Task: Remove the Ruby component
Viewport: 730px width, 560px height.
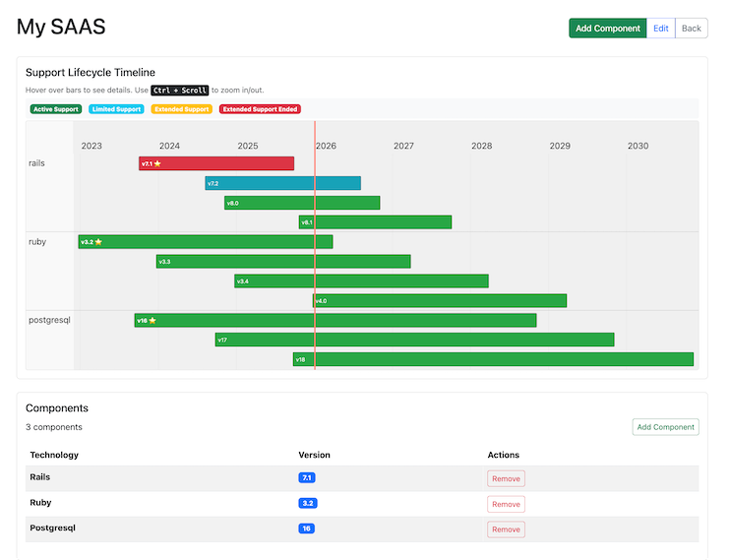Action: pos(506,504)
